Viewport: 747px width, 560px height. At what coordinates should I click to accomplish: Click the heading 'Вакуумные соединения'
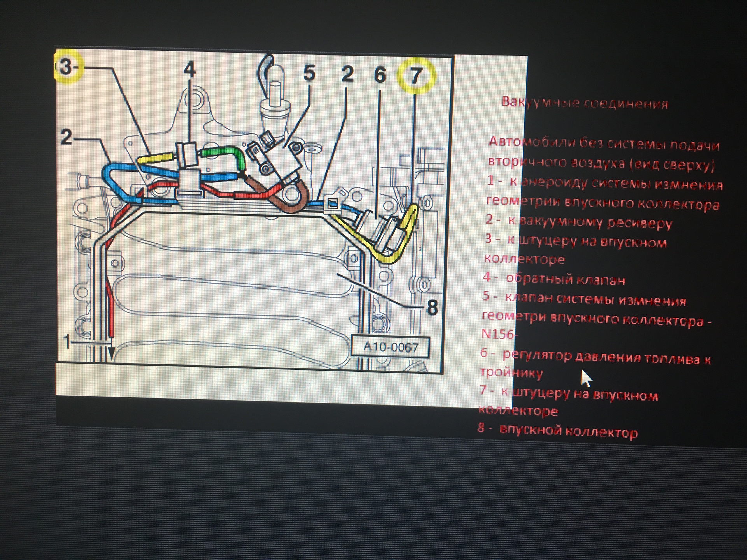click(584, 103)
